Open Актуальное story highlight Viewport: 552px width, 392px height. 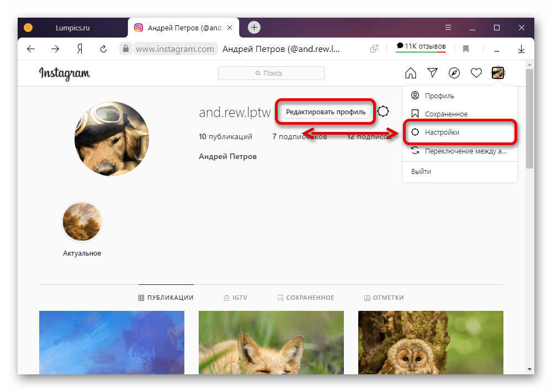click(82, 222)
